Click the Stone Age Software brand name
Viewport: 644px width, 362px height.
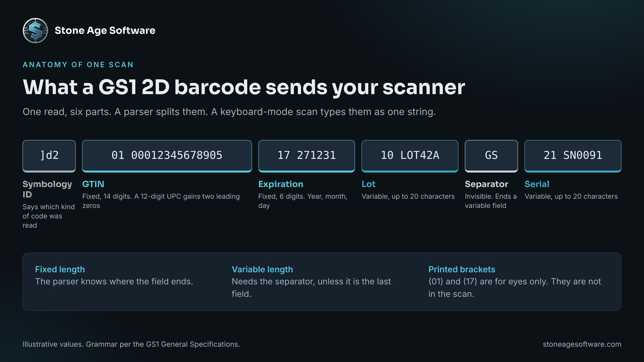pos(105,31)
